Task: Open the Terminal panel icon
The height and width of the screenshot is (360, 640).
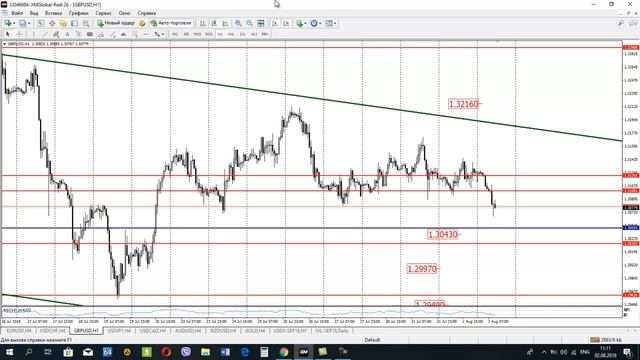Action: click(x=74, y=23)
